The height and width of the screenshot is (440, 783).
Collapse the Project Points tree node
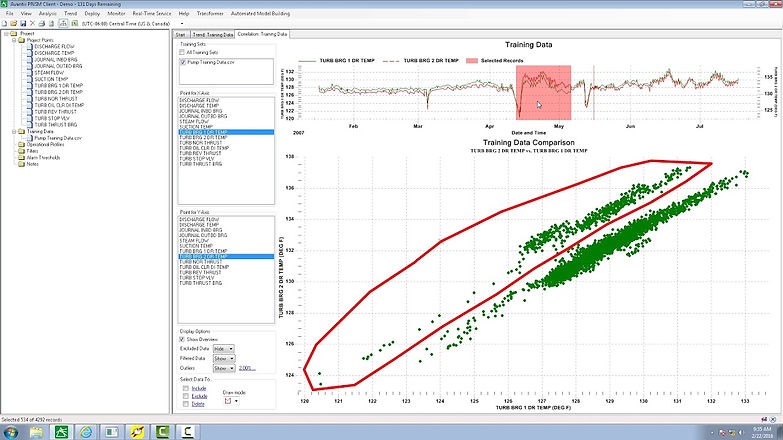[14, 40]
